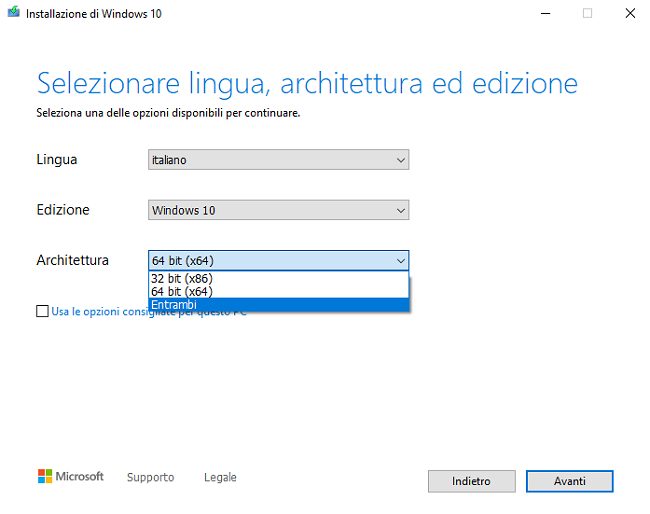Image resolution: width=650 pixels, height=514 pixels.
Task: Collapse the Architettura list via its arrow
Action: pos(400,261)
